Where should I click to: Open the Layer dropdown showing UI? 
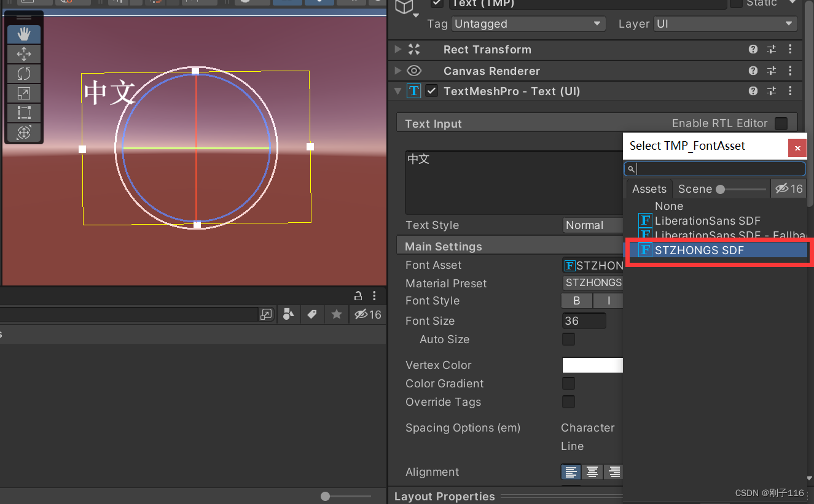[726, 24]
